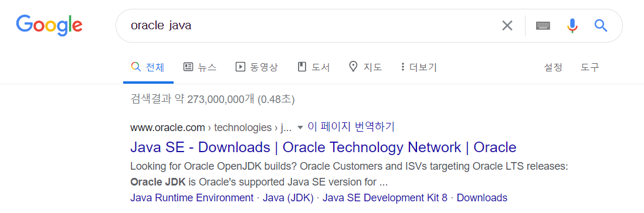Open 'Java SE - Downloads' result title
Image resolution: width=644 pixels, height=213 pixels.
click(x=323, y=147)
